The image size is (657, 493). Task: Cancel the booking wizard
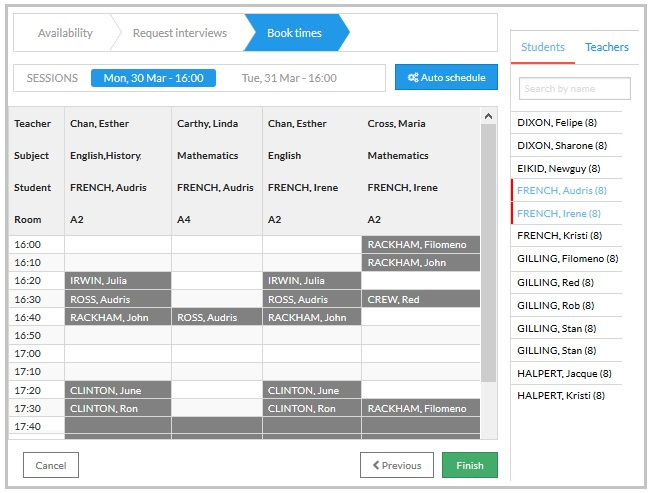(51, 465)
